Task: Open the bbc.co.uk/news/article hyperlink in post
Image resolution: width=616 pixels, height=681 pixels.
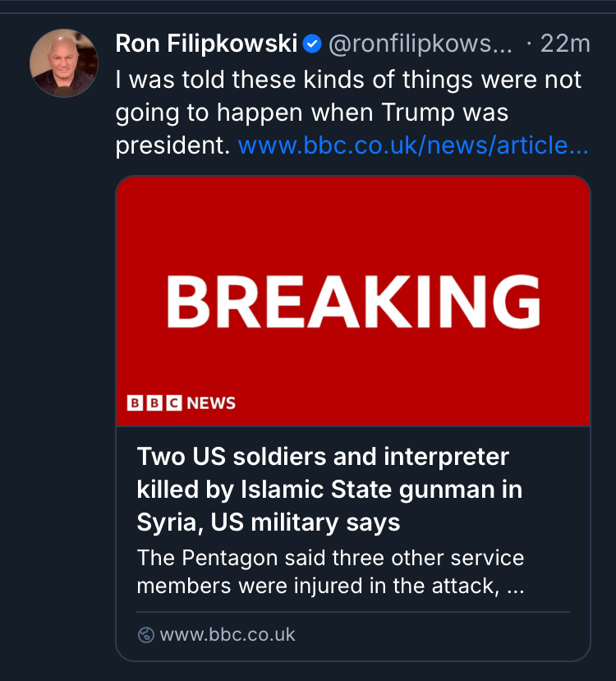Action: tap(413, 146)
